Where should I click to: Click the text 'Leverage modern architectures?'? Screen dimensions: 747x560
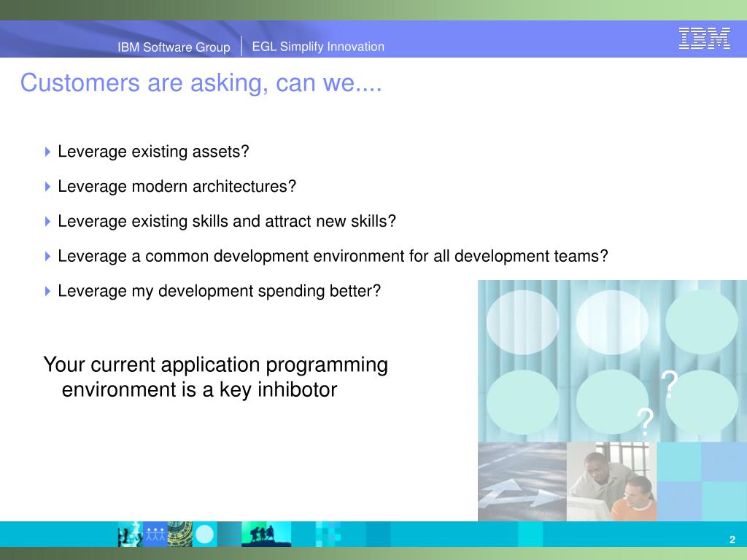click(177, 187)
